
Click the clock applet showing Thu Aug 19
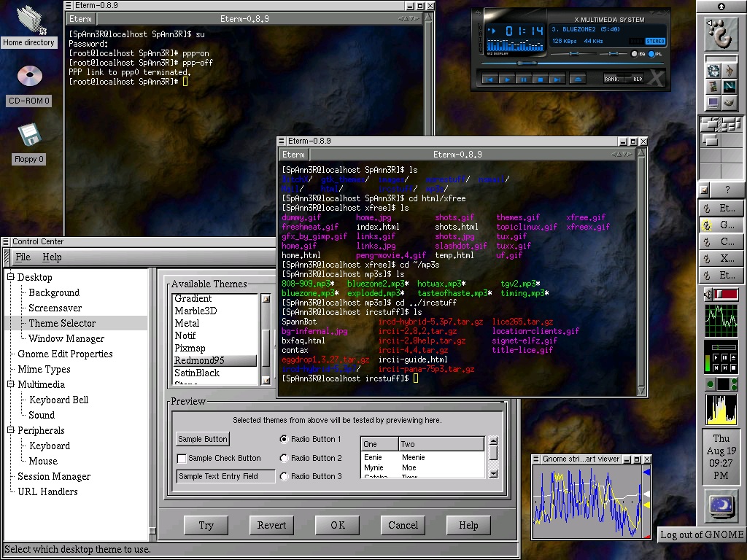pos(721,456)
